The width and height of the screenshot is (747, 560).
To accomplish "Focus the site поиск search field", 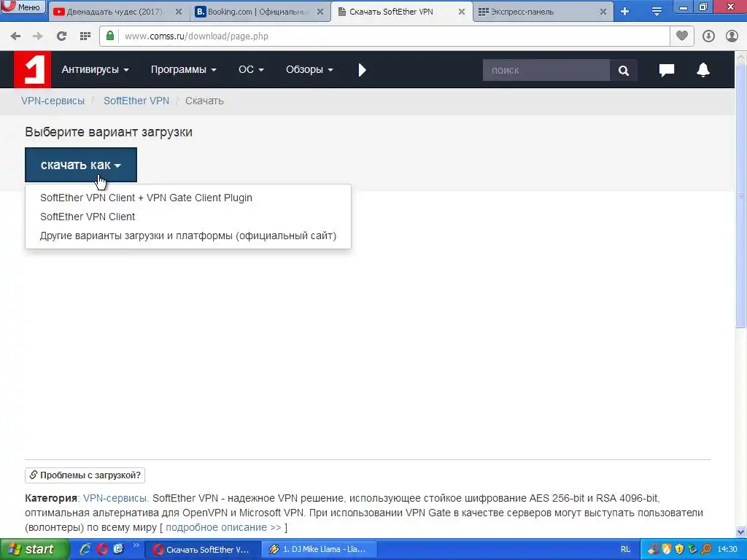I will pyautogui.click(x=546, y=70).
